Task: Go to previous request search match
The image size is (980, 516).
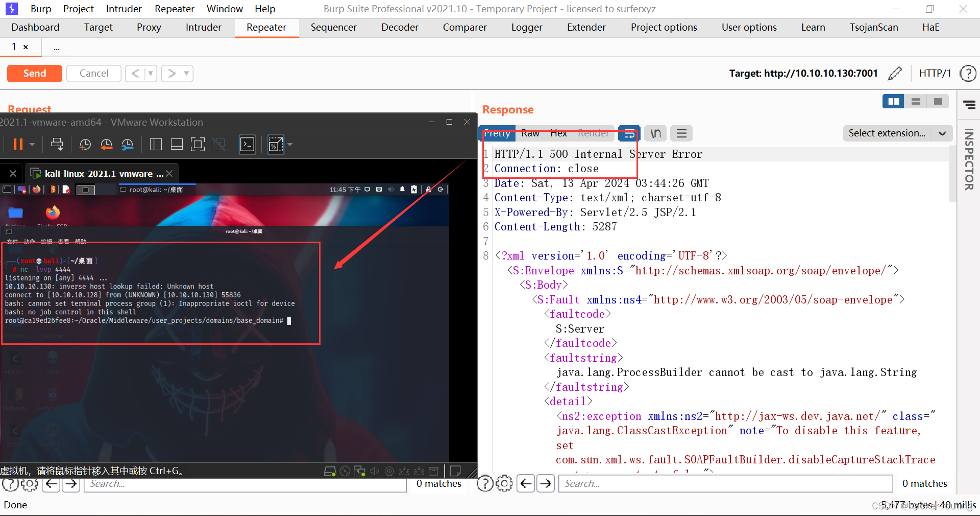Action: coord(52,484)
